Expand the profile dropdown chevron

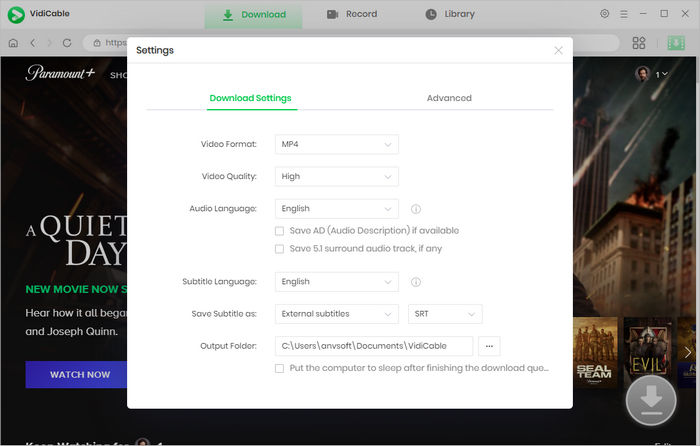[x=665, y=74]
